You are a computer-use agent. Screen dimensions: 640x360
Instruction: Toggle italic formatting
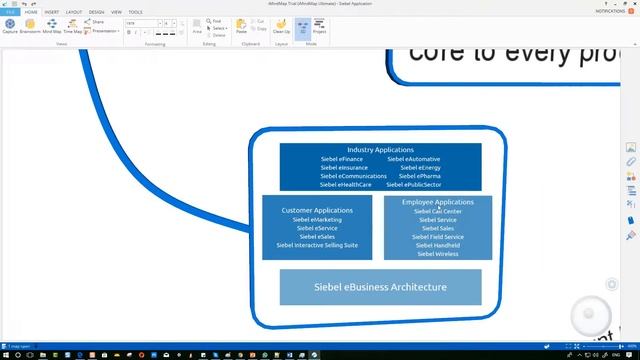(x=136, y=33)
